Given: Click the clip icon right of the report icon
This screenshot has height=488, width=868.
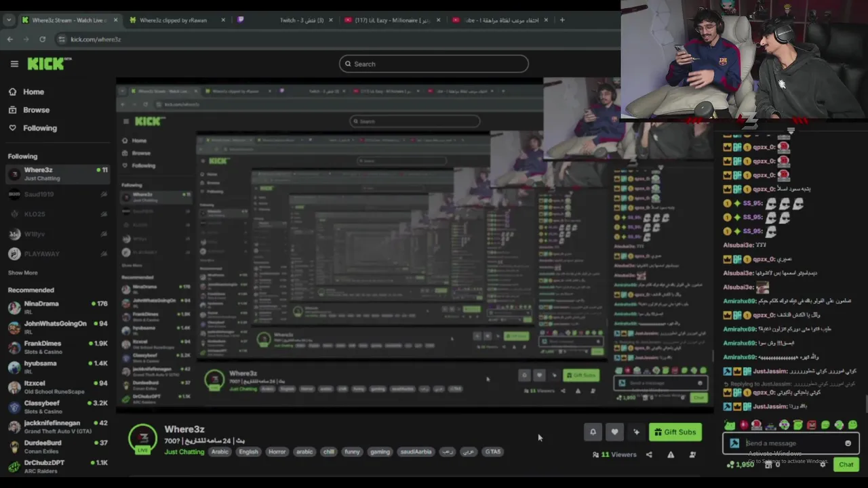Looking at the screenshot, I should coord(692,455).
